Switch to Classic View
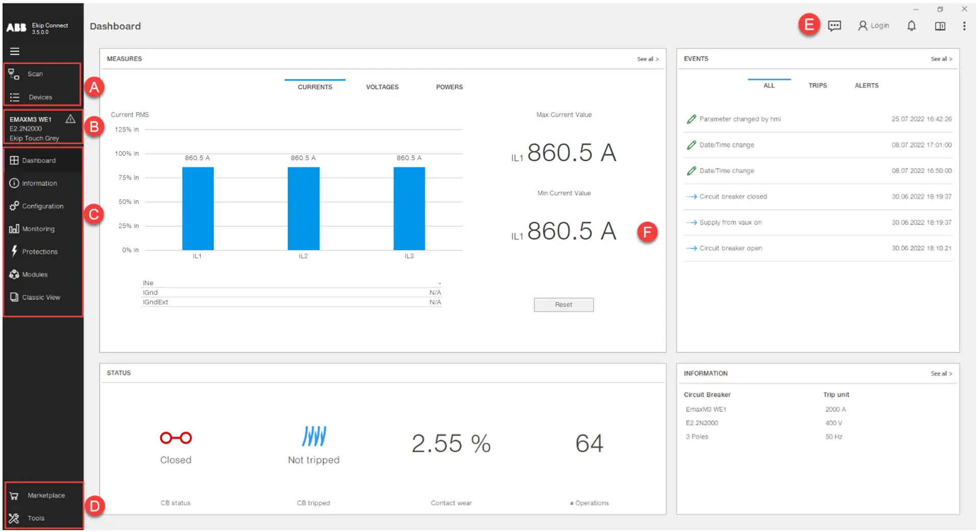980x532 pixels. (x=41, y=297)
